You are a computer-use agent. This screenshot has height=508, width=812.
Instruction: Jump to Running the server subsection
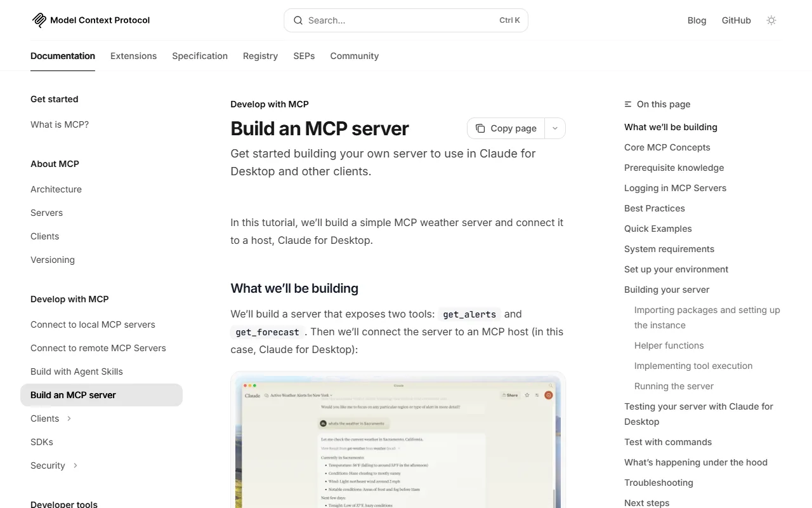674,386
